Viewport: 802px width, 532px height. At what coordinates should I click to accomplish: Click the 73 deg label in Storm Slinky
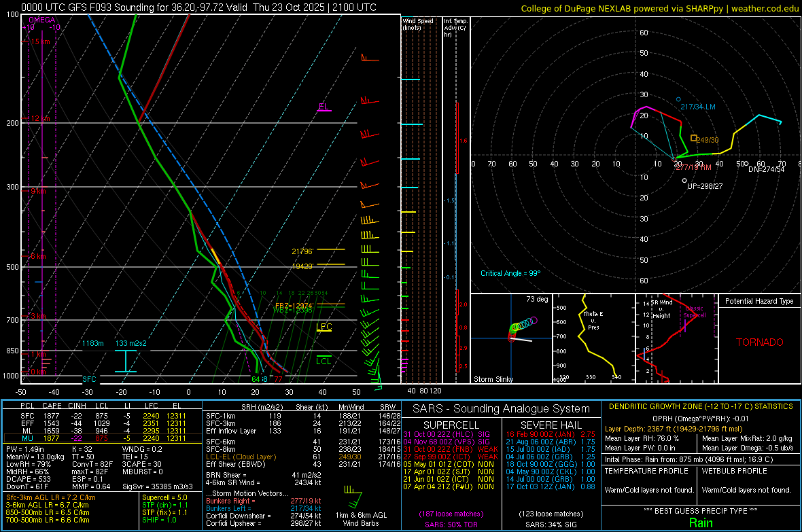point(537,299)
